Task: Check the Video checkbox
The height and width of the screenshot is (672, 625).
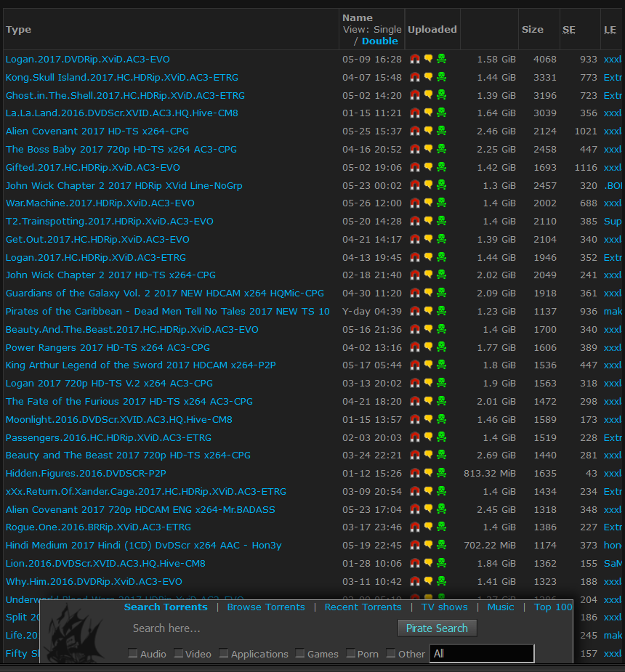Action: pos(179,654)
